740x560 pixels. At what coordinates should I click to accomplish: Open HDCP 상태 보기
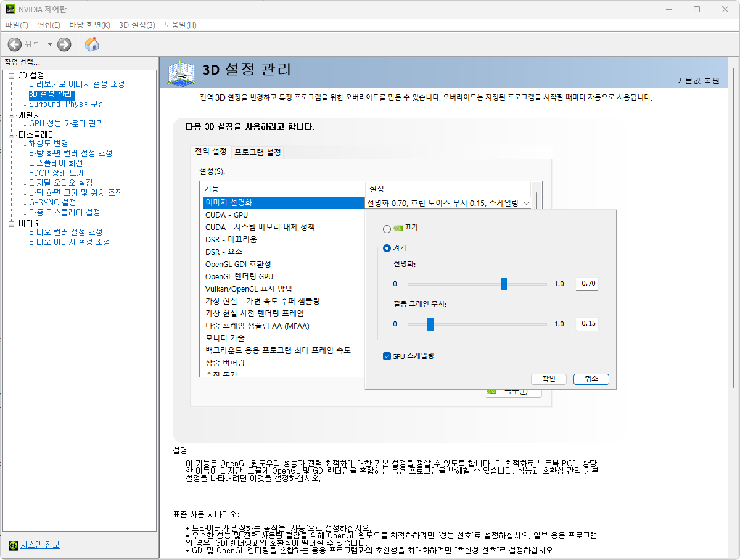pos(56,173)
